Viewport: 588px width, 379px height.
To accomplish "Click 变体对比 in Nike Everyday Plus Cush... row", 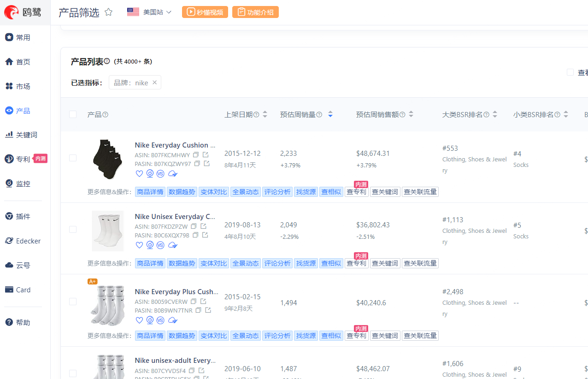I will point(213,336).
